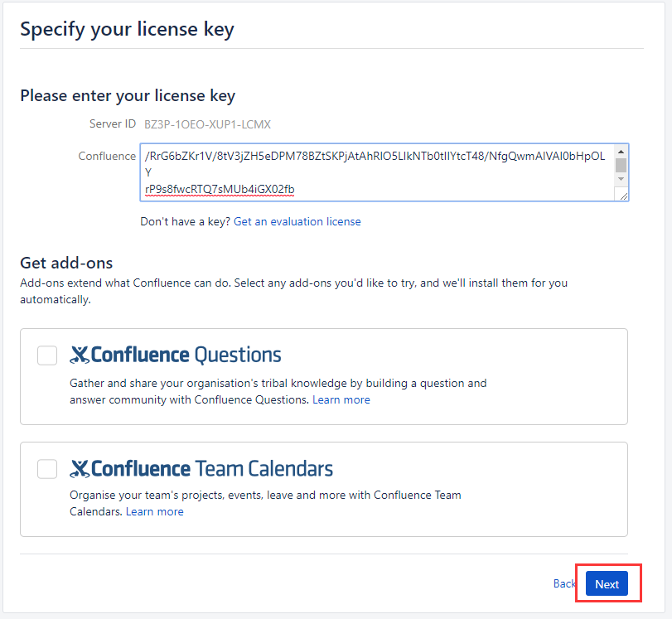Click the license field scroll-up arrow
672x619 pixels.
click(621, 152)
